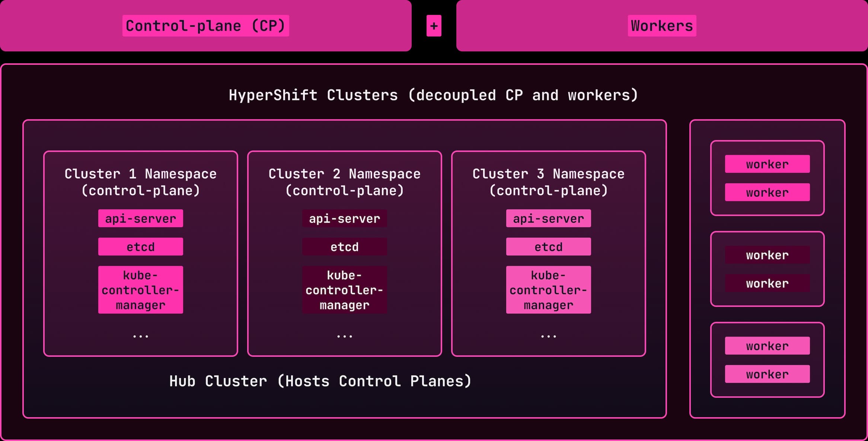Click the Control-plane (CP) header label

coord(205,26)
